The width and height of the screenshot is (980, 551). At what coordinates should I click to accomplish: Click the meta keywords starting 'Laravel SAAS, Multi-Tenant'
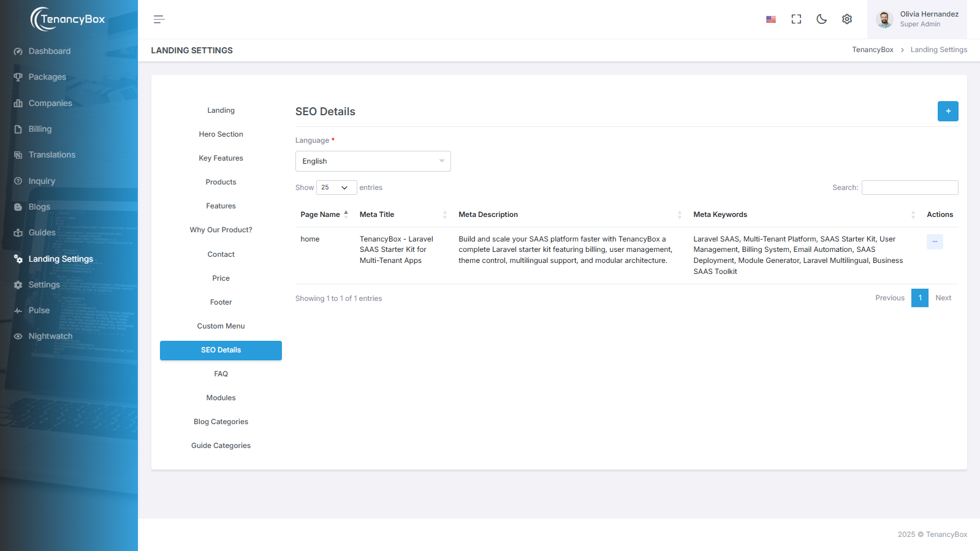coord(798,255)
